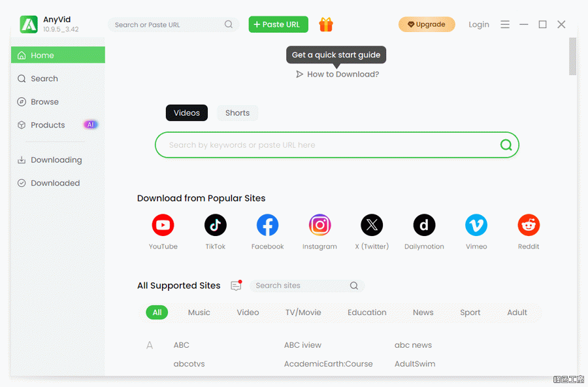Click the Search sites input field

[301, 286]
